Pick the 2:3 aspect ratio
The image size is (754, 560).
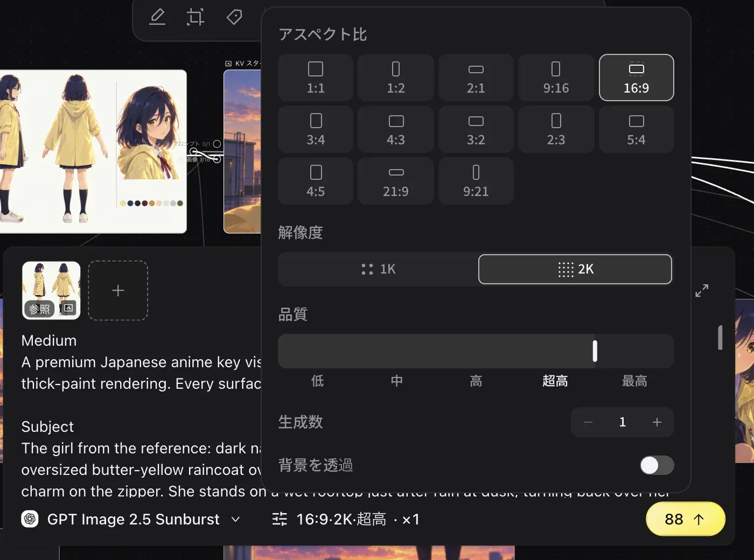click(556, 129)
